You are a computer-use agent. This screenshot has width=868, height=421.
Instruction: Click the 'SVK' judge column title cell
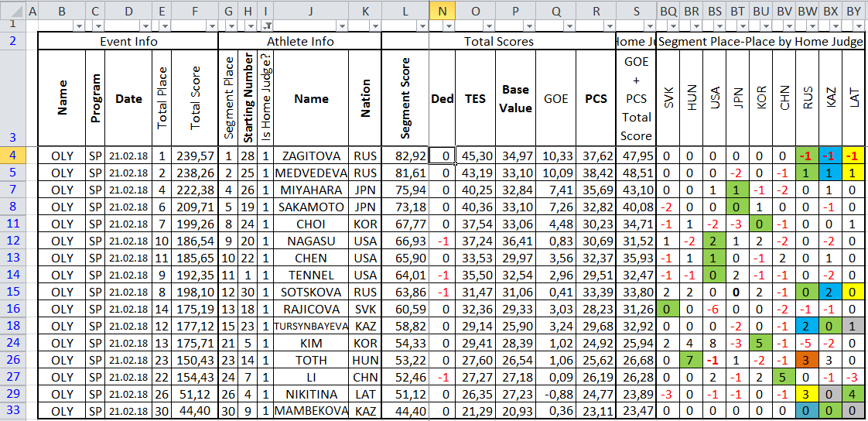point(668,98)
